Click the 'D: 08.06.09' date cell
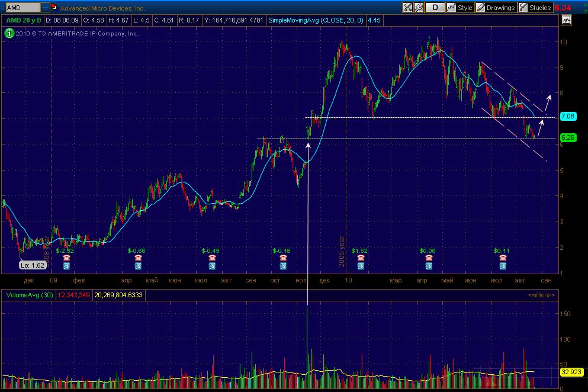The width and height of the screenshot is (588, 392). point(62,20)
